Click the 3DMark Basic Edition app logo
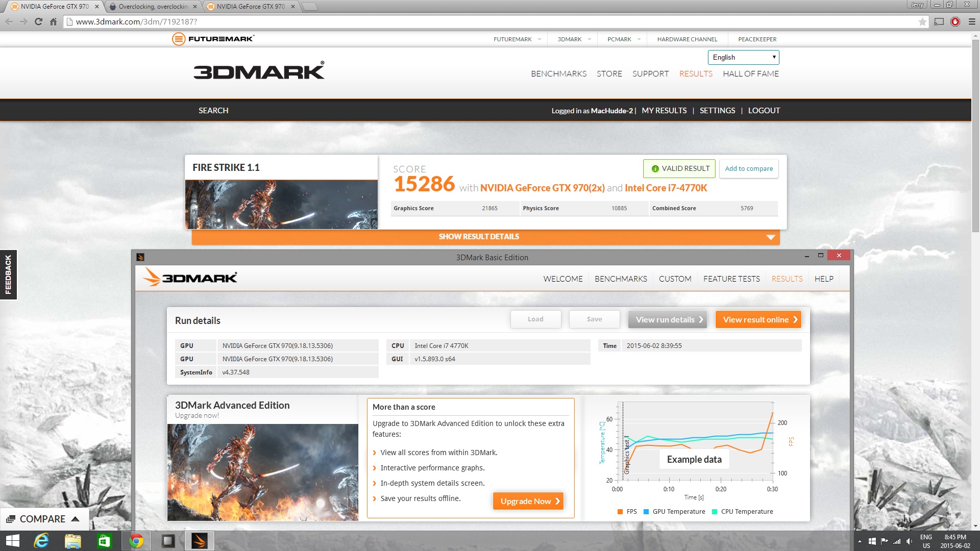 pos(190,278)
